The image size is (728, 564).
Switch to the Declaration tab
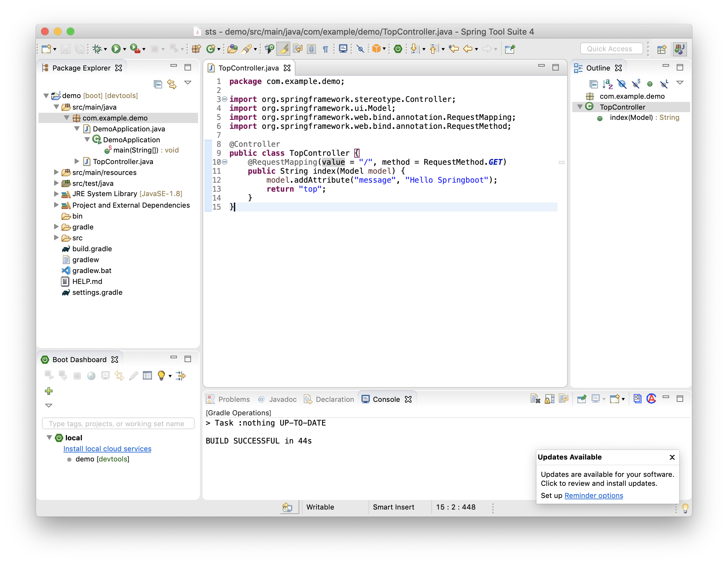(x=329, y=399)
